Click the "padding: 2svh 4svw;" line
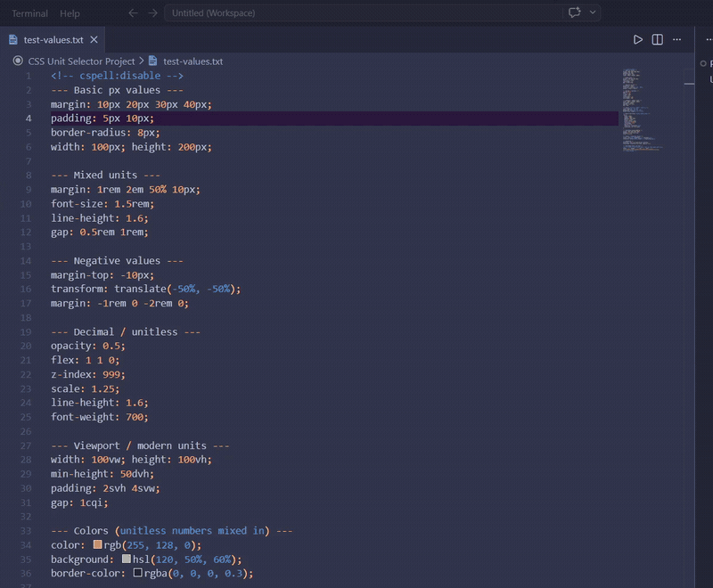 (105, 488)
